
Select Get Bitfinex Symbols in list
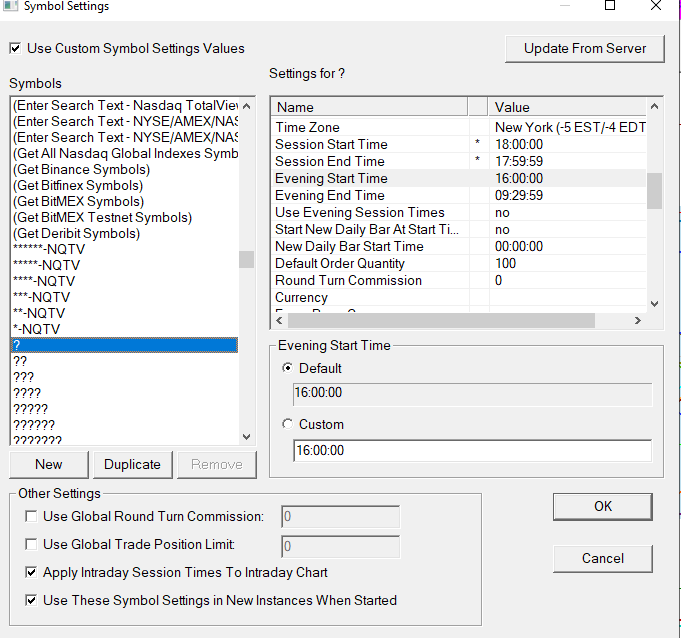click(x=125, y=185)
